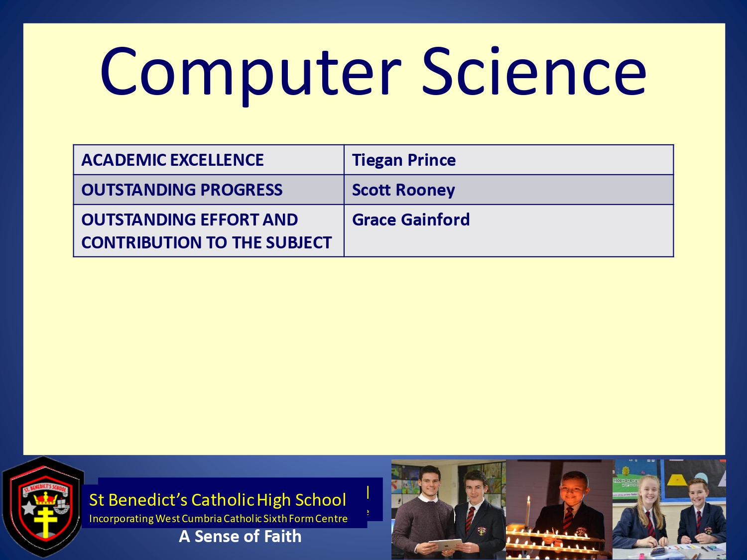747x560 pixels.
Task: Select the 'OUTSTANDING EFFORT AND CONTRIBUTION' cell
Action: (208, 231)
